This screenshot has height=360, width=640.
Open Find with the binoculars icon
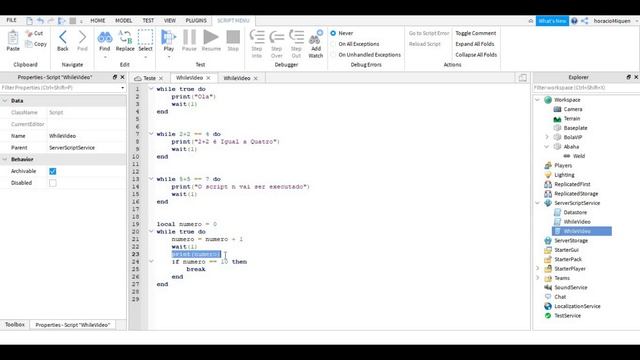pos(105,38)
